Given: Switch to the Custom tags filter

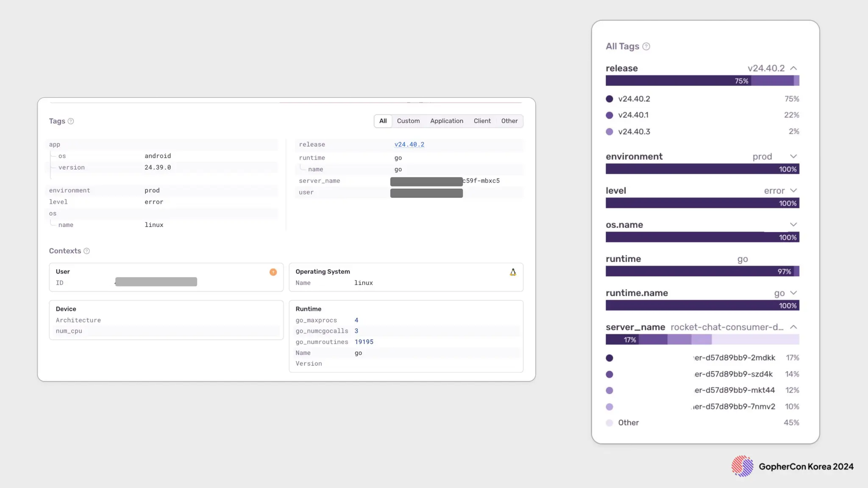Looking at the screenshot, I should (408, 121).
